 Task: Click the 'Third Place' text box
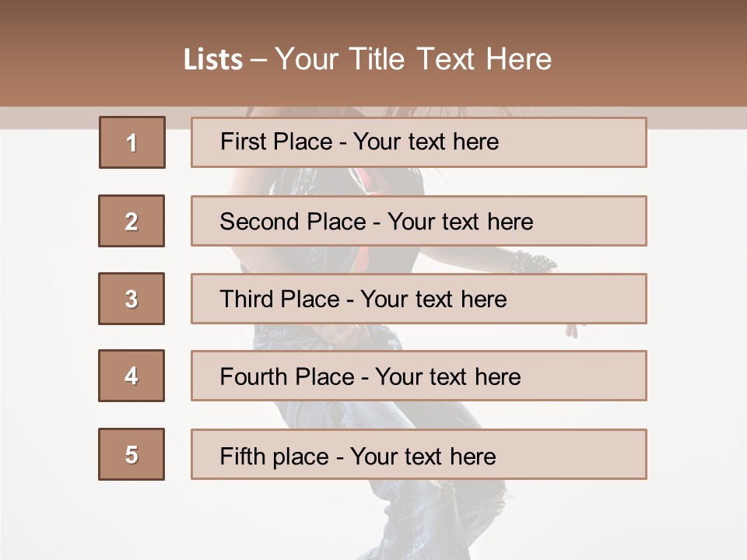pos(419,299)
